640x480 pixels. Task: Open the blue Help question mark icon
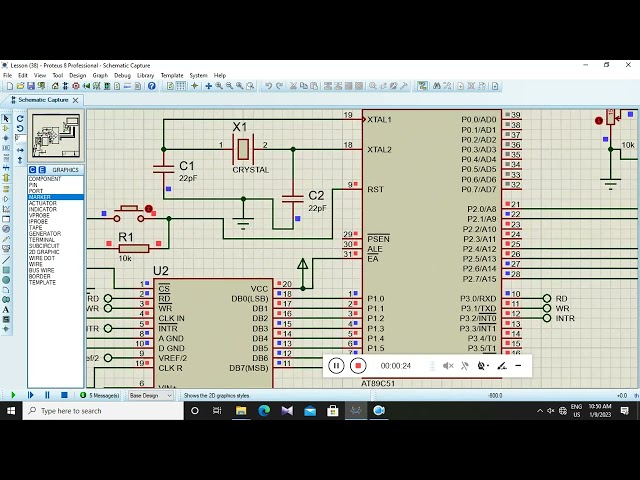(x=152, y=86)
